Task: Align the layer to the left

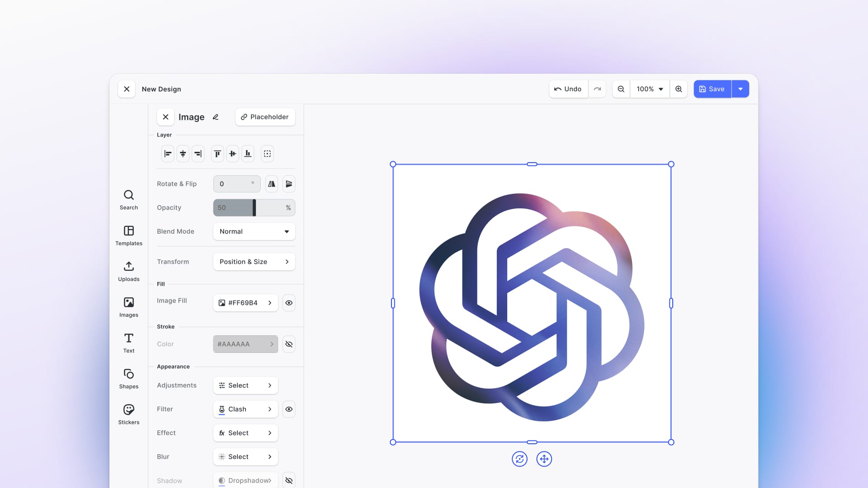Action: tap(167, 153)
